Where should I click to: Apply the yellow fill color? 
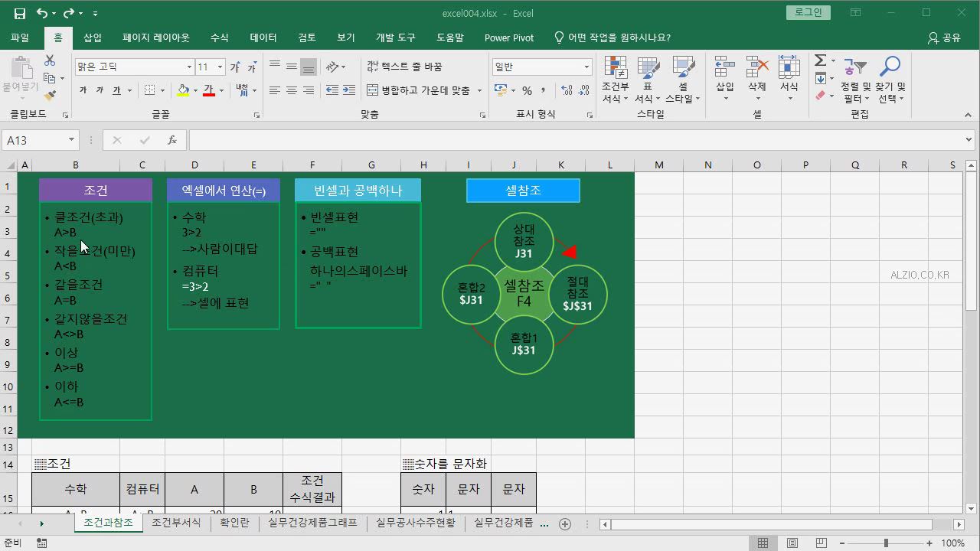(x=183, y=90)
